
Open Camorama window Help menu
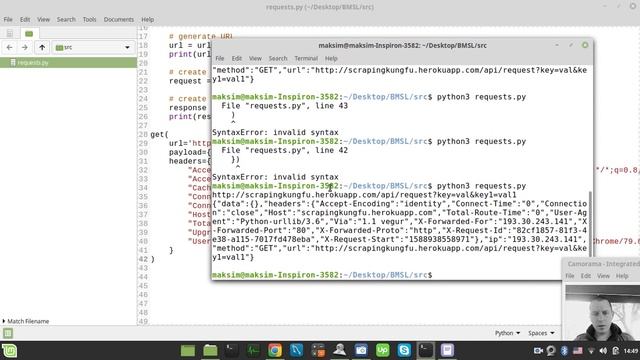(622, 276)
